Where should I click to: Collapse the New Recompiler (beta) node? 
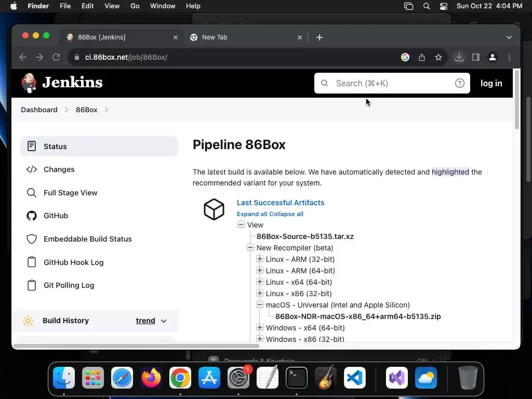(x=250, y=247)
